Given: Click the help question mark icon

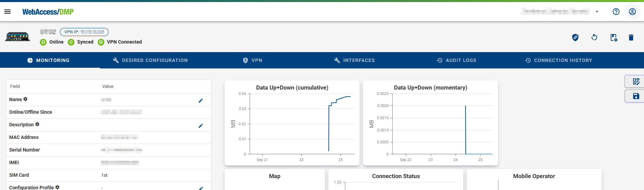Looking at the screenshot, I should click(x=616, y=12).
